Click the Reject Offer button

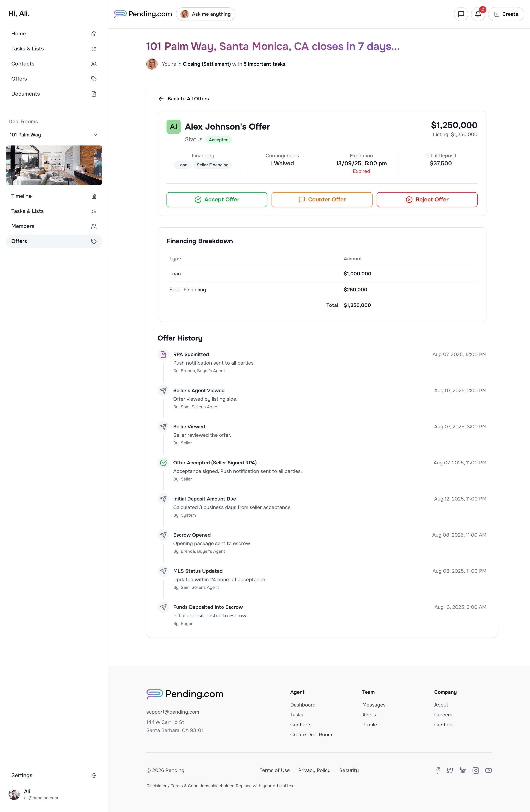(427, 200)
